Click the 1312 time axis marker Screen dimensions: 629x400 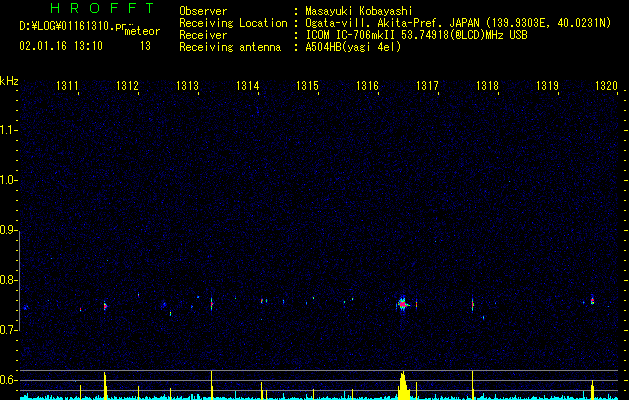[x=128, y=86]
